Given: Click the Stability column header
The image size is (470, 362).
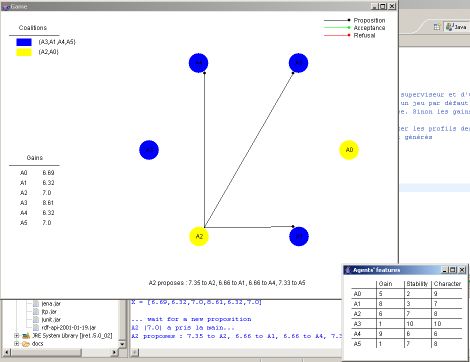Looking at the screenshot, I should [x=417, y=284].
